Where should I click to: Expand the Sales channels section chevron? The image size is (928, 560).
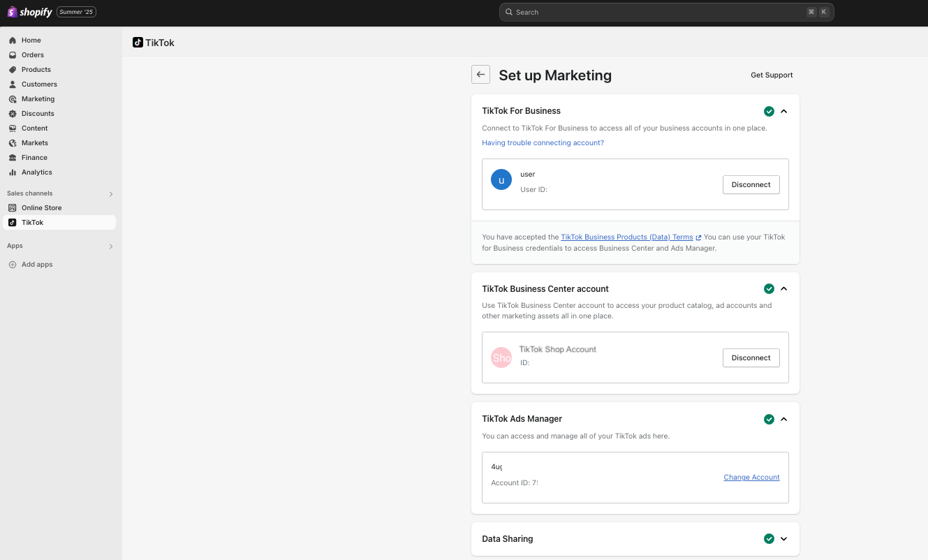(x=110, y=194)
